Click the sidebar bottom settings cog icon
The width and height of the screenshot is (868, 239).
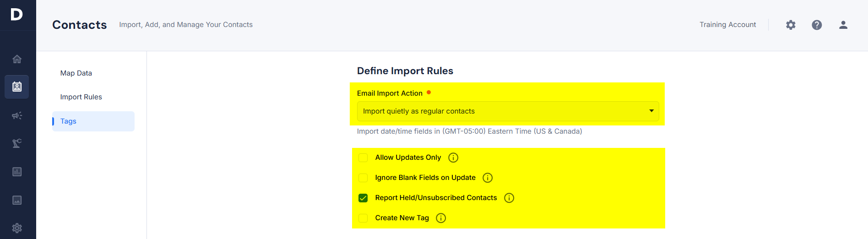[x=17, y=228]
